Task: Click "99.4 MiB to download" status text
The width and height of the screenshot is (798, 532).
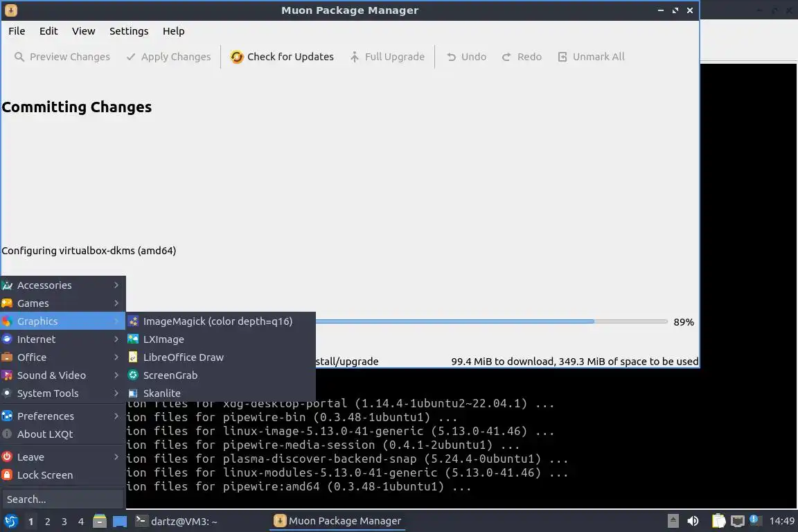Action: click(x=502, y=362)
